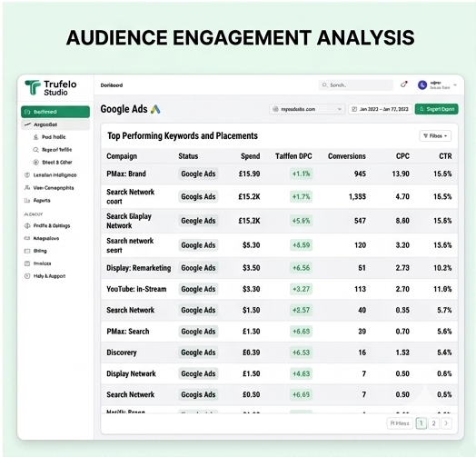
Task: Click Google Ads badge in PMax: Brand row
Action: tap(198, 174)
